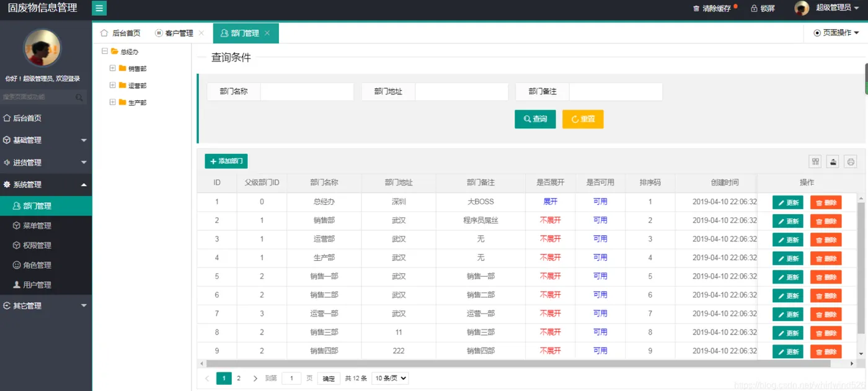
Task: Click the 总经办 folder icon in tree
Action: [115, 52]
